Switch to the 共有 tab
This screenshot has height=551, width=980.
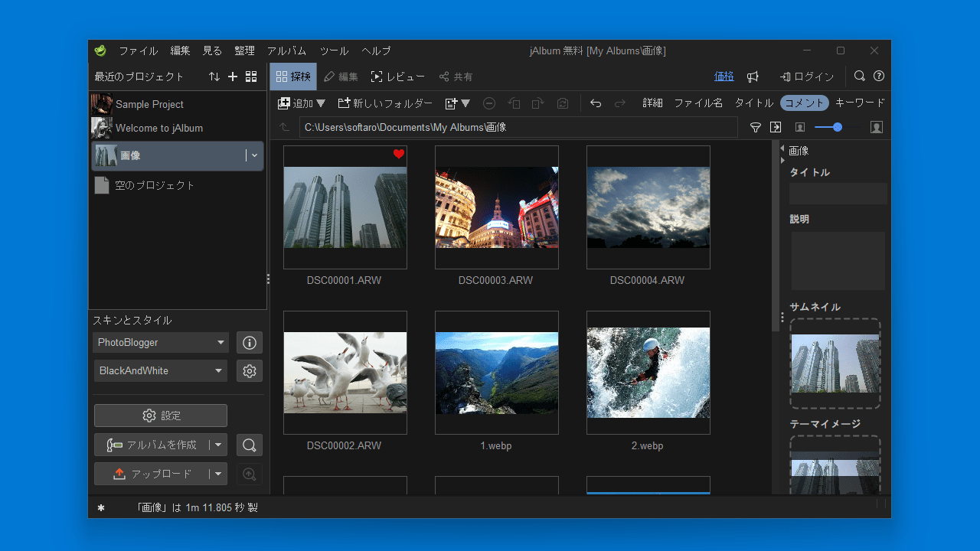point(456,77)
